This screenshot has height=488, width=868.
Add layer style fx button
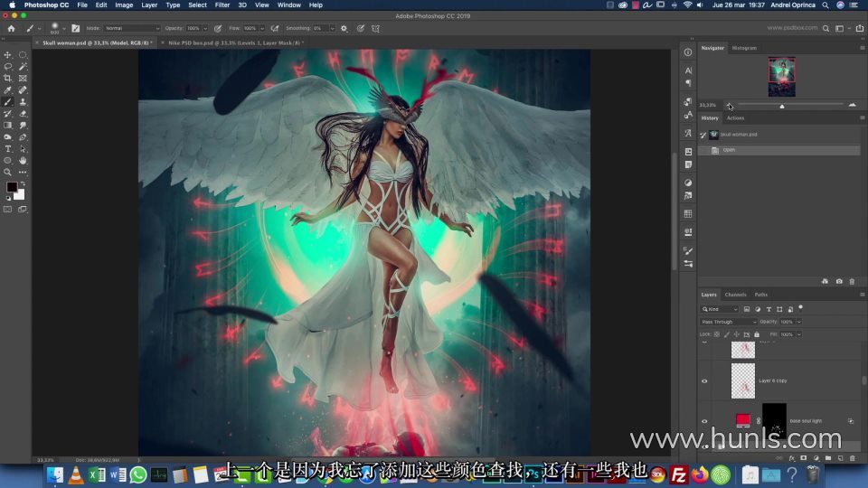point(792,458)
